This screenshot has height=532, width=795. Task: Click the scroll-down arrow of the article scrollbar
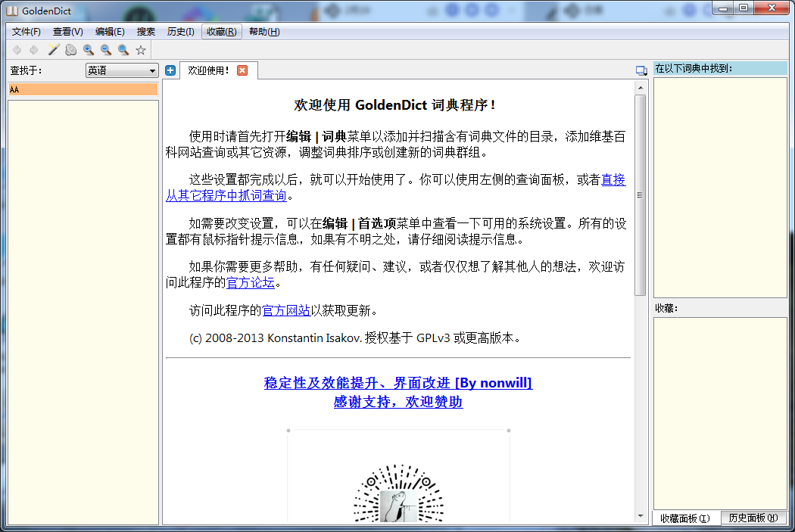(641, 516)
